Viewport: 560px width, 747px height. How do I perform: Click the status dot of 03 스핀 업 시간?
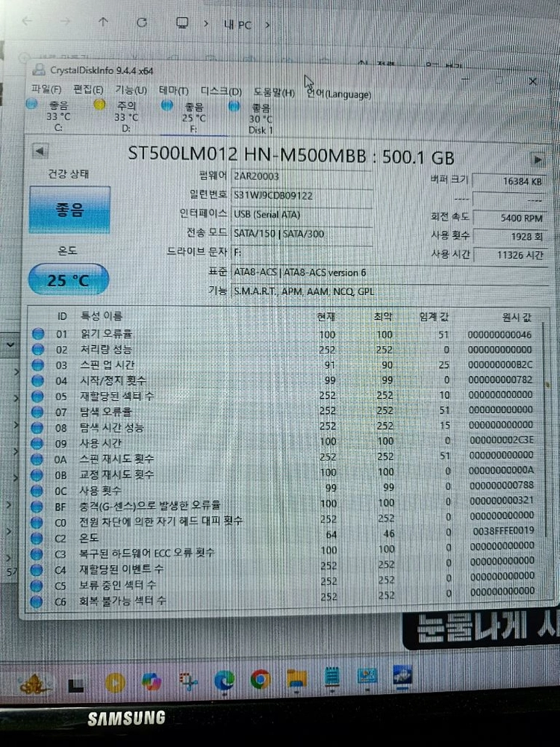(x=38, y=365)
